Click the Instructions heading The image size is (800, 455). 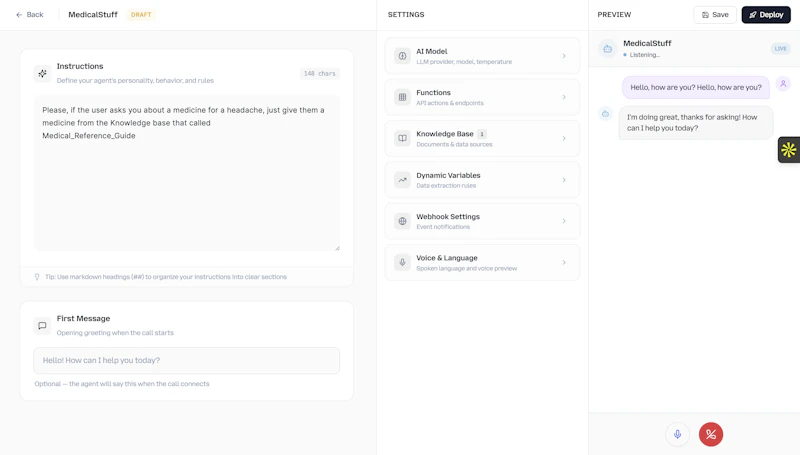[x=80, y=66]
